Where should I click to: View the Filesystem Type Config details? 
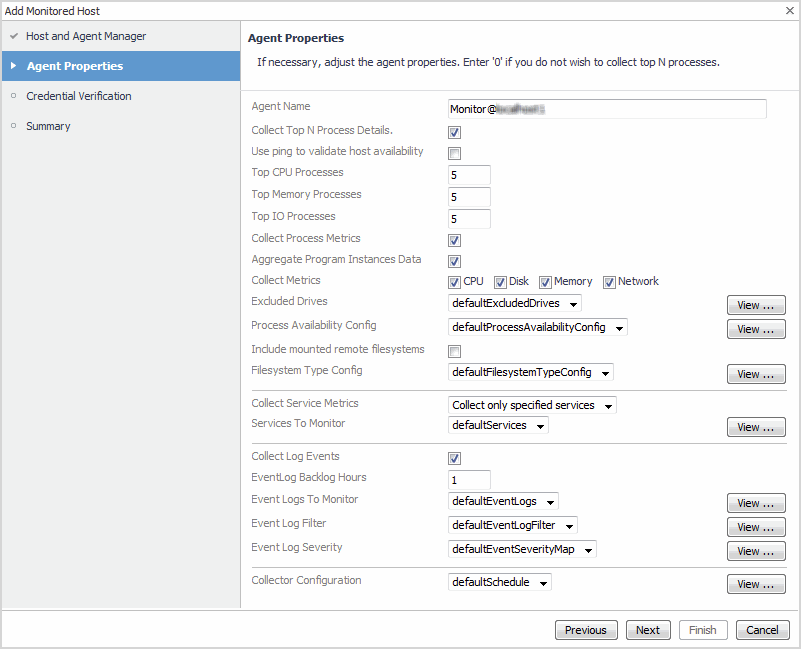[755, 375]
